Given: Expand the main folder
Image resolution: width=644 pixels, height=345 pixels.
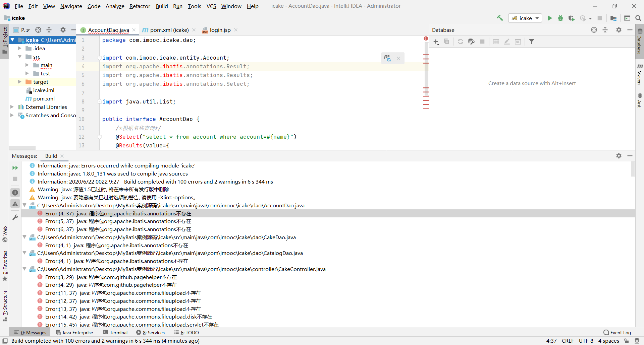Looking at the screenshot, I should pos(27,65).
